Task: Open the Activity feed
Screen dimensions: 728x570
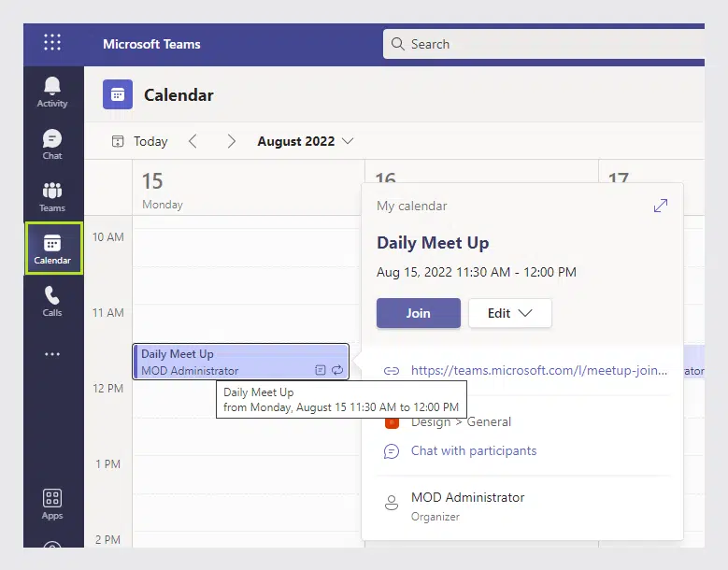Action: 52,93
